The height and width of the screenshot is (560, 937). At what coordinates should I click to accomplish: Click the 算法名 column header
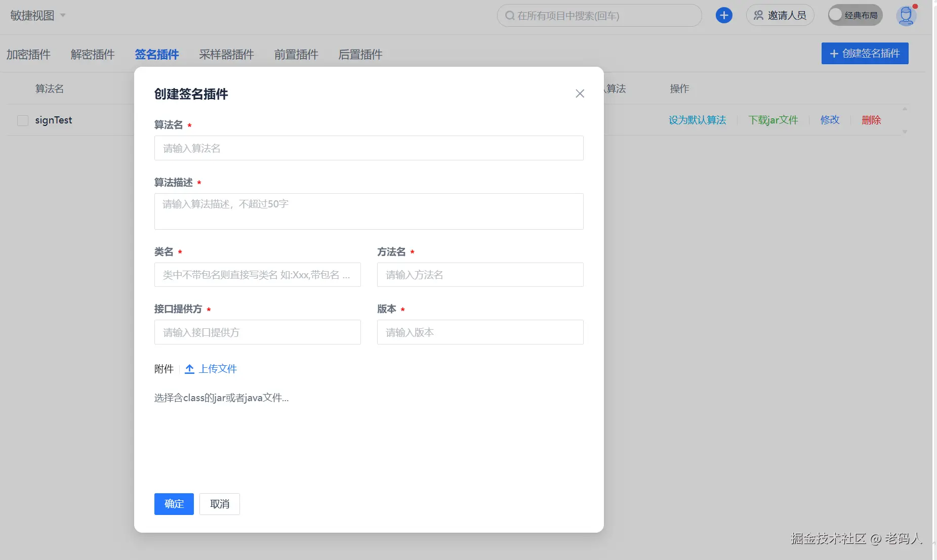(50, 89)
